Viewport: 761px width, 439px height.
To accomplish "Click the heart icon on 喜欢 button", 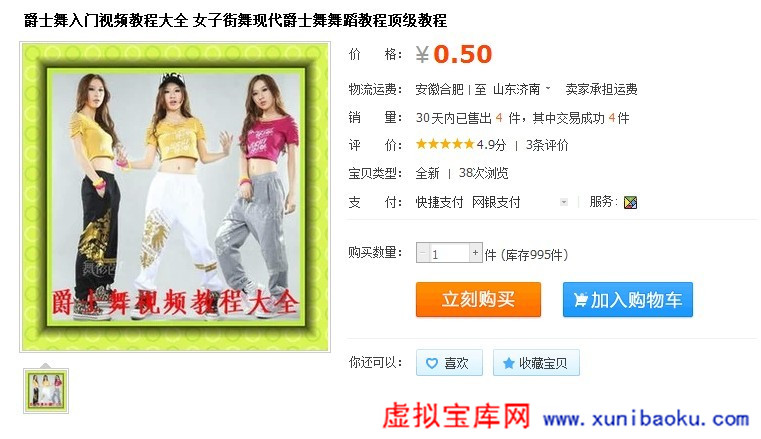I will (431, 363).
